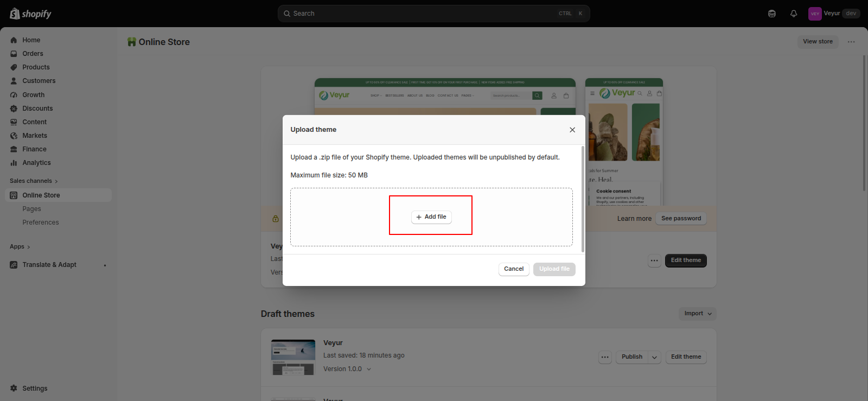The height and width of the screenshot is (401, 868).
Task: Click the See password button
Action: [681, 219]
